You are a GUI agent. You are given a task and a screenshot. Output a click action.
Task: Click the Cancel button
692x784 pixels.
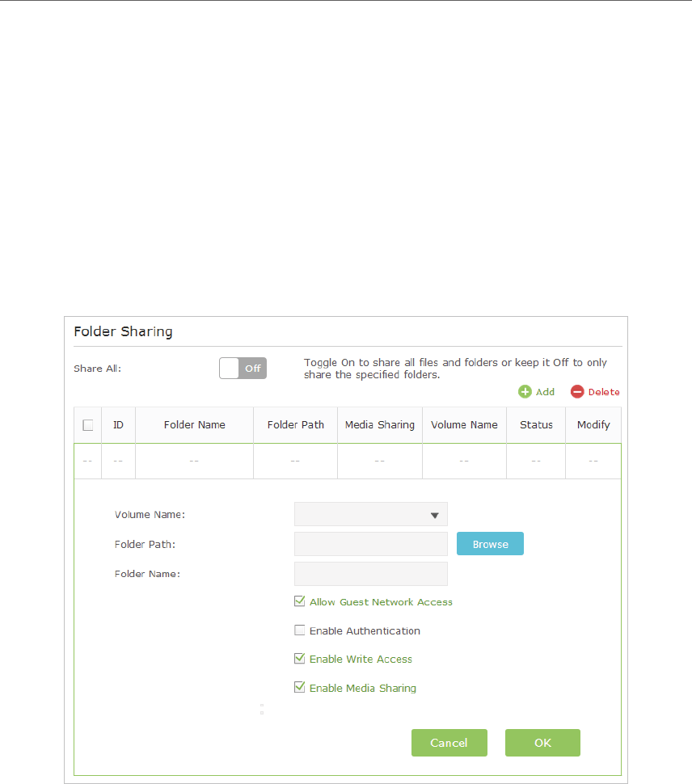coord(449,743)
